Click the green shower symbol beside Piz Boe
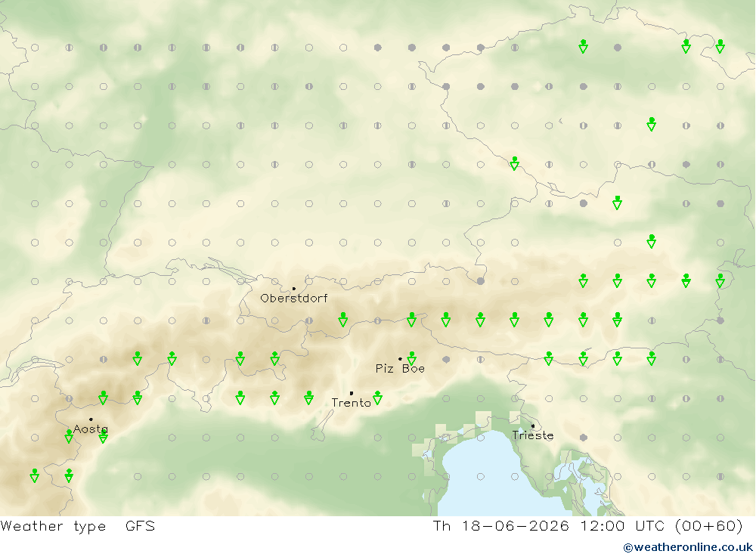The image size is (756, 554). point(412,358)
